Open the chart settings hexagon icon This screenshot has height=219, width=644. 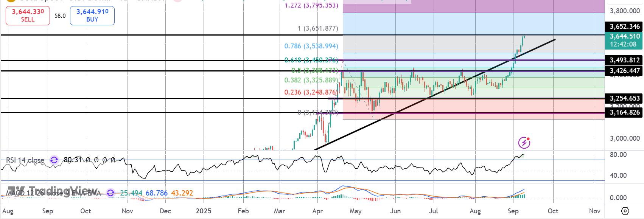625,211
